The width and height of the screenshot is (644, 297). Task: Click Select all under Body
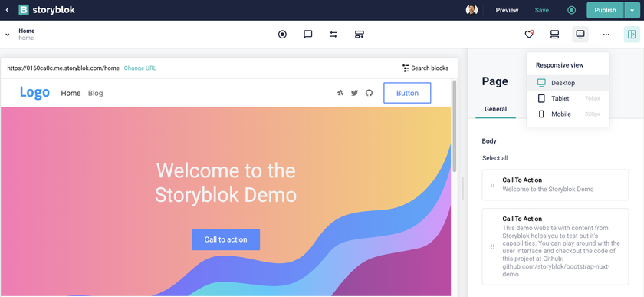[x=495, y=158]
